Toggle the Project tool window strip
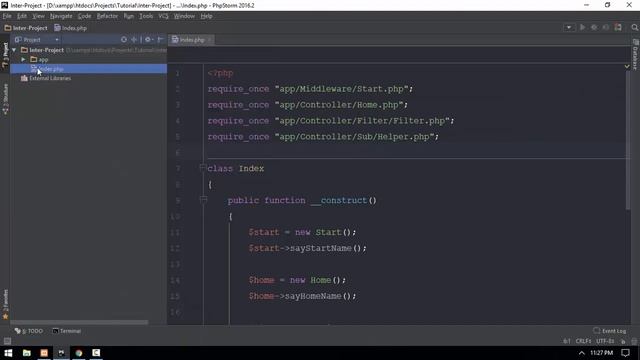This screenshot has height=360, width=640. click(x=5, y=54)
